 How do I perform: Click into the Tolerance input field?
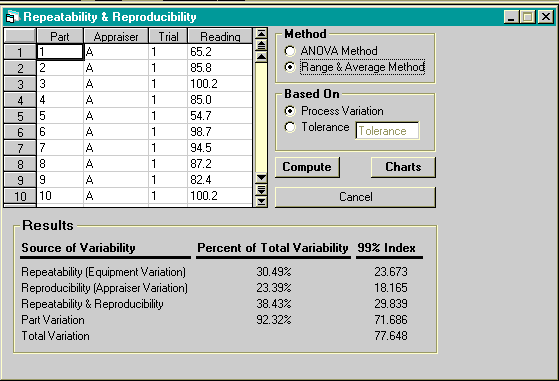[x=388, y=130]
